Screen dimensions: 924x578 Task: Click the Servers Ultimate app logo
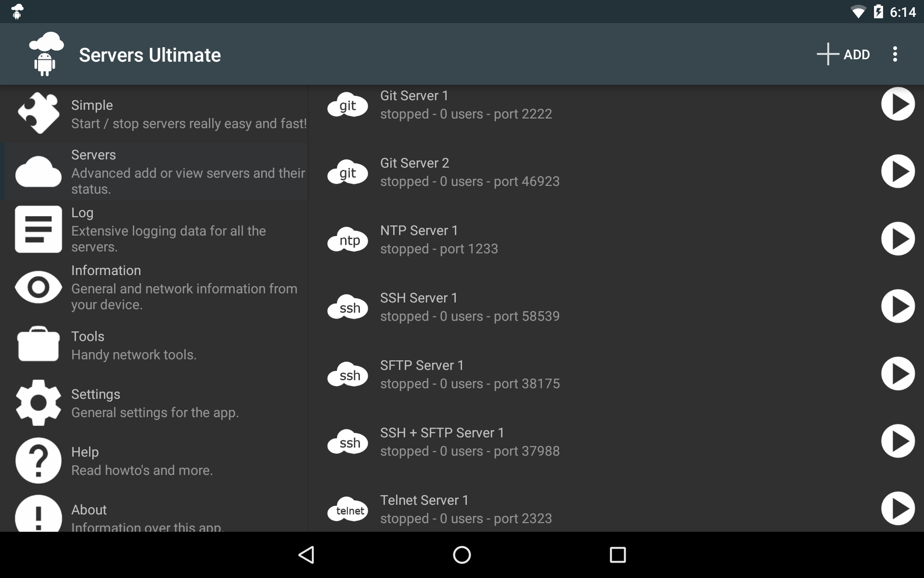pyautogui.click(x=46, y=54)
